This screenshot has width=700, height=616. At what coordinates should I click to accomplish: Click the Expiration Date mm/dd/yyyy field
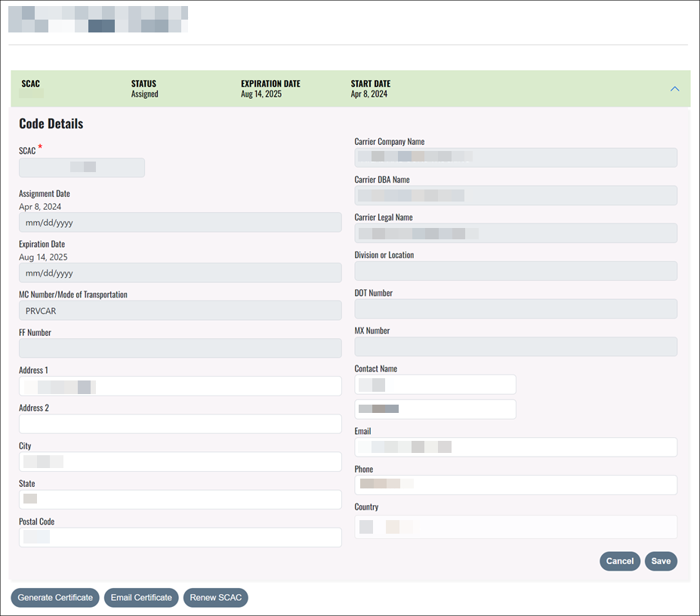[x=180, y=273]
